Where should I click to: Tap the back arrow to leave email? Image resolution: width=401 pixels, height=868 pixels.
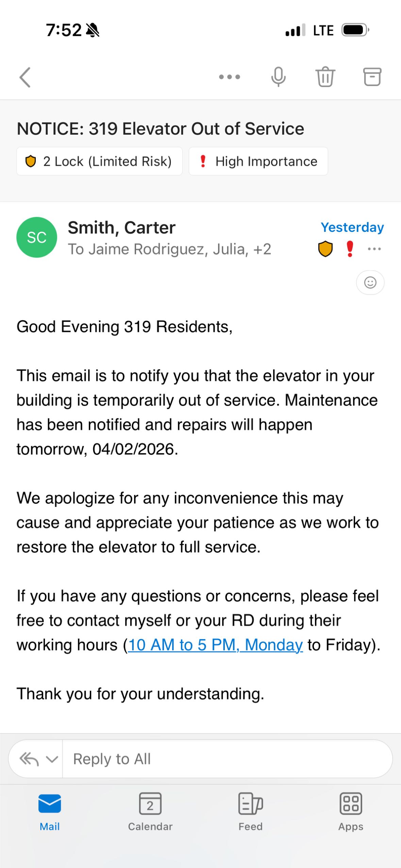25,77
